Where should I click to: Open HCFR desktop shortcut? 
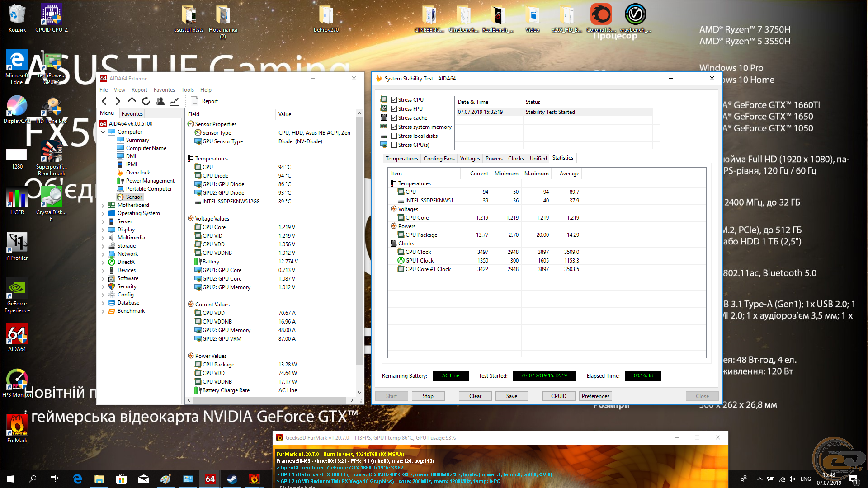coord(17,202)
